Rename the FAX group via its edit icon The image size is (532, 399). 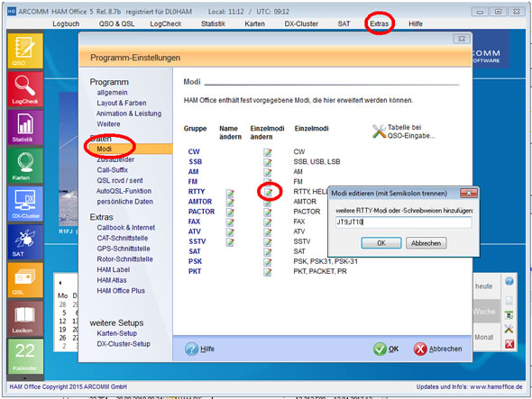coord(230,222)
